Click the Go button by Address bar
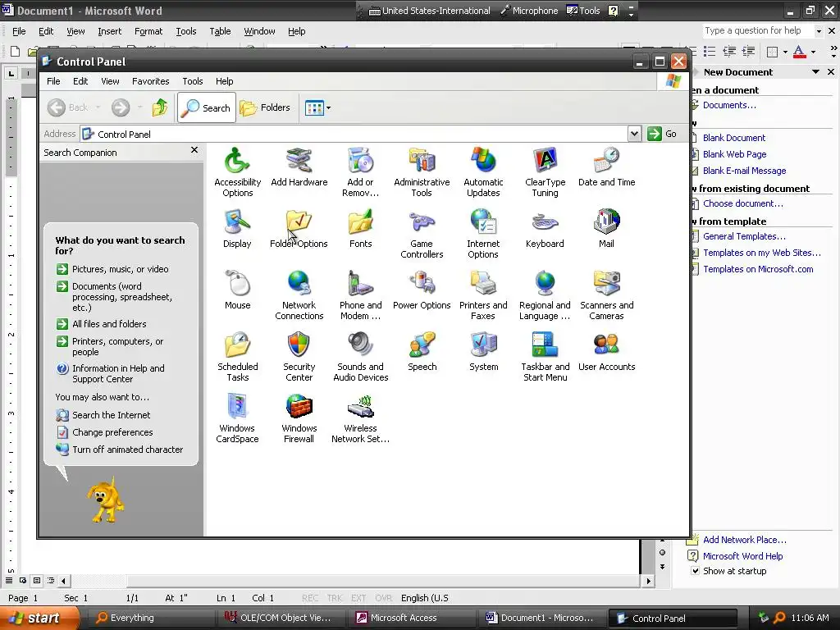This screenshot has height=630, width=840. pos(662,134)
